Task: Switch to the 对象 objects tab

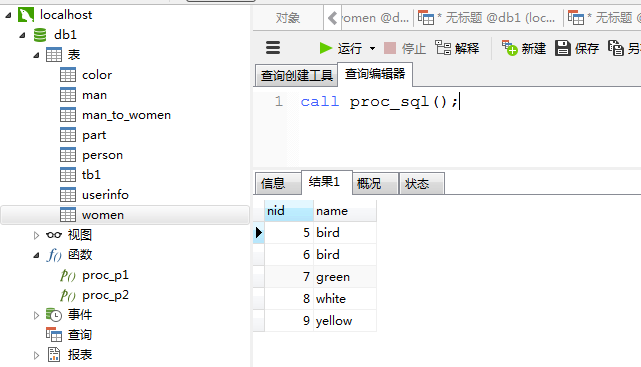Action: point(288,18)
